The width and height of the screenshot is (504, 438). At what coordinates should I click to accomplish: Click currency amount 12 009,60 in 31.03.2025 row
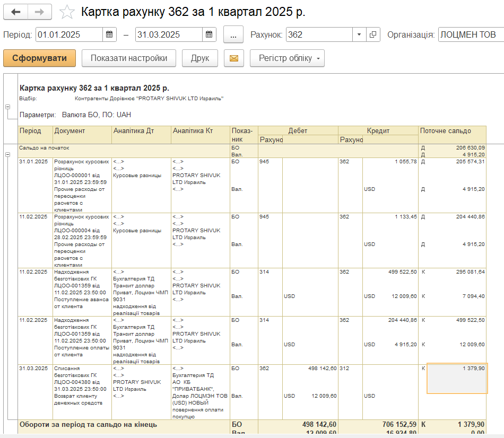pos(324,396)
